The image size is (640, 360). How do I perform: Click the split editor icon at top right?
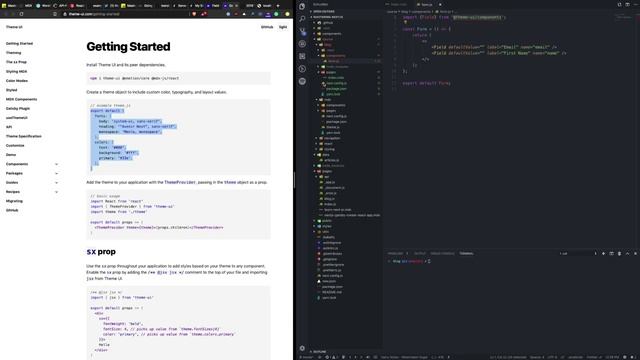point(627,4)
